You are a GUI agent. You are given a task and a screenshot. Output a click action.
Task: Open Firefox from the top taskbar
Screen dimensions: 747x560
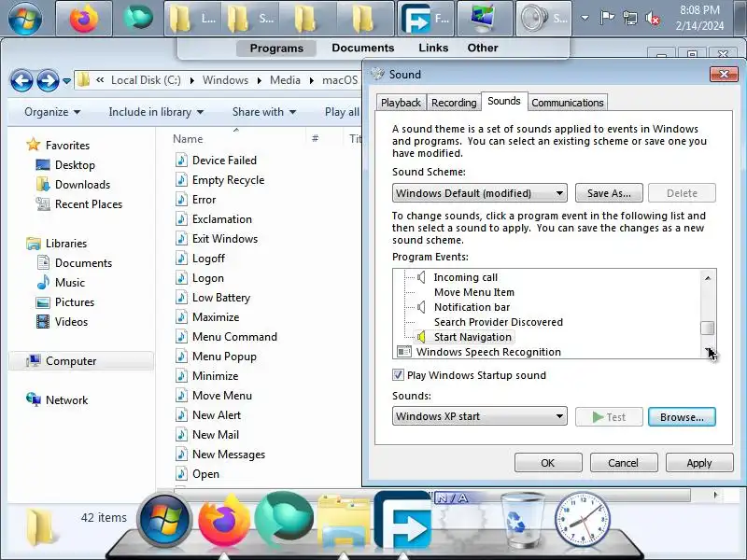point(84,19)
